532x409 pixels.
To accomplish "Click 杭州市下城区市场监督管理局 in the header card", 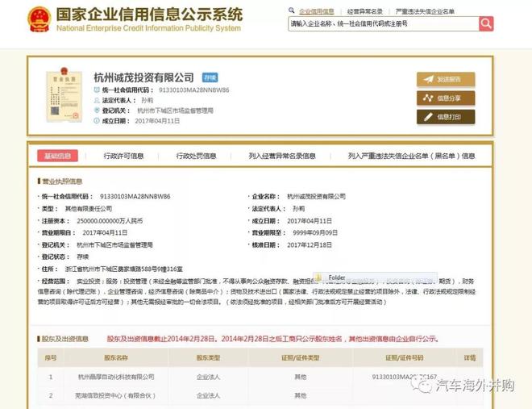I will tap(175, 111).
